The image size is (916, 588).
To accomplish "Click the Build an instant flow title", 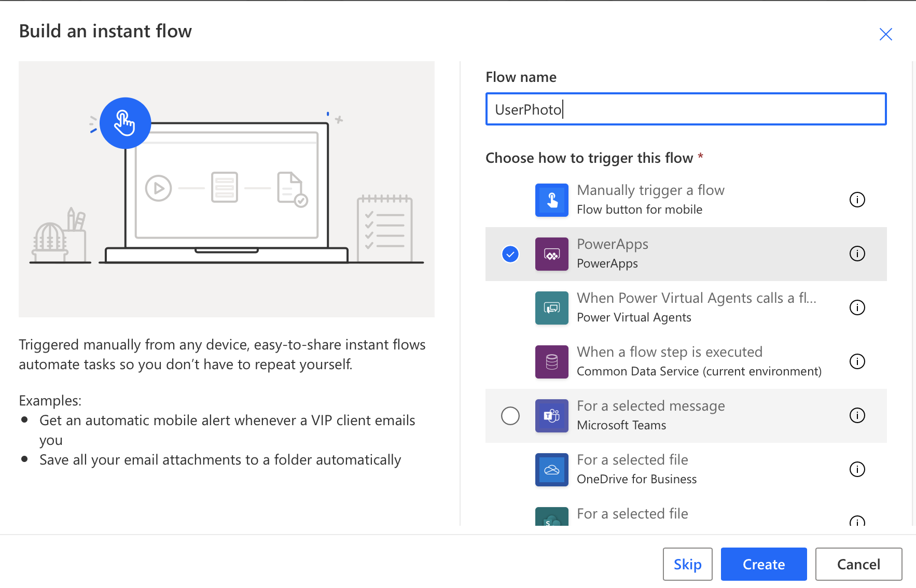I will click(x=105, y=31).
